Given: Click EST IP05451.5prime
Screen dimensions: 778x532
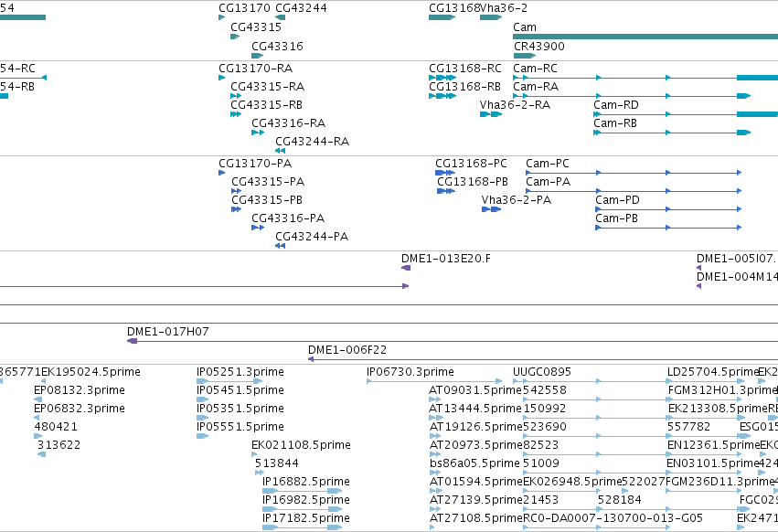Looking at the screenshot, I should [240, 390].
